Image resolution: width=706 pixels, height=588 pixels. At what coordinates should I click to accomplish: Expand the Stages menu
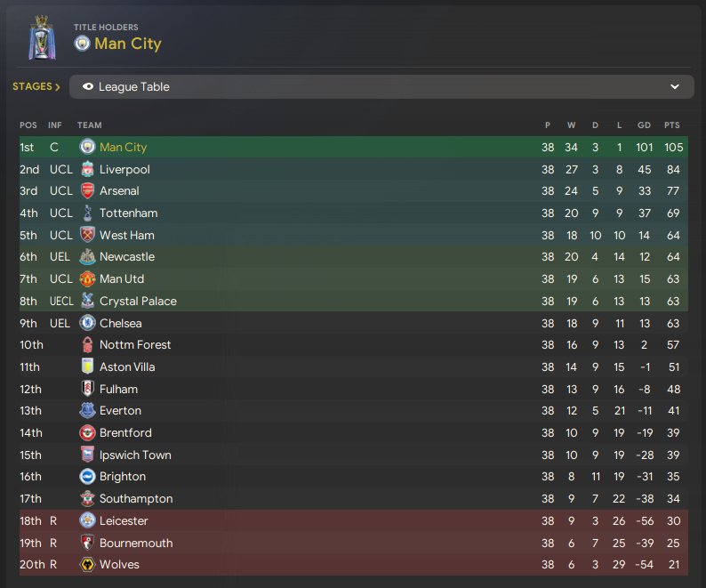[36, 87]
